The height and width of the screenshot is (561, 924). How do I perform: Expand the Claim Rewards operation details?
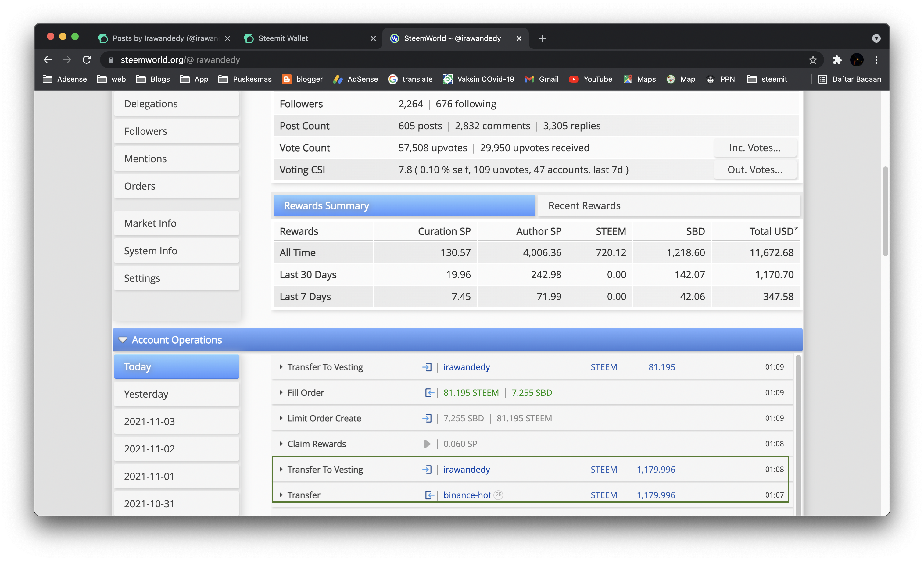281,444
